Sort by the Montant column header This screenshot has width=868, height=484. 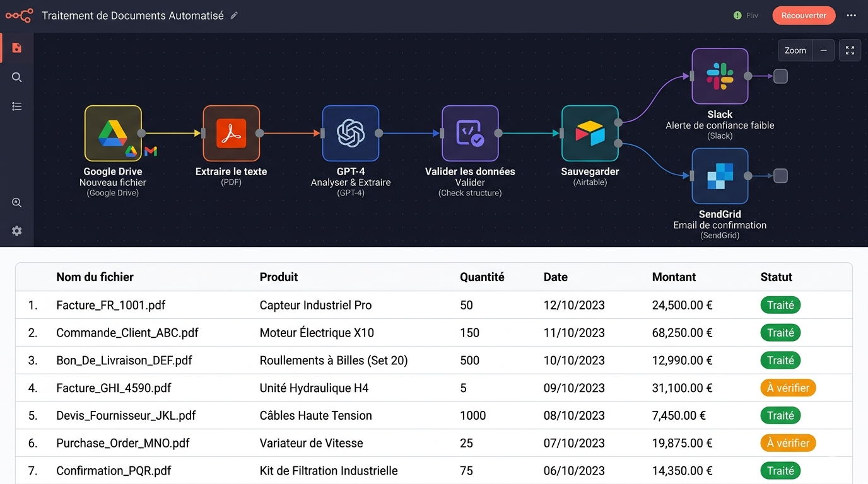(674, 277)
